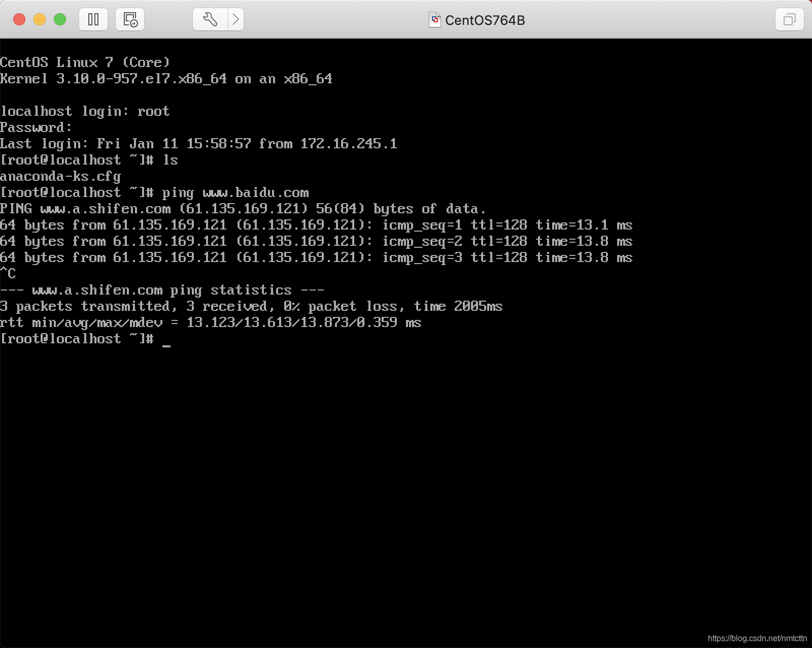Image resolution: width=812 pixels, height=648 pixels.
Task: Expand the toolbar chevron arrow
Action: [236, 20]
